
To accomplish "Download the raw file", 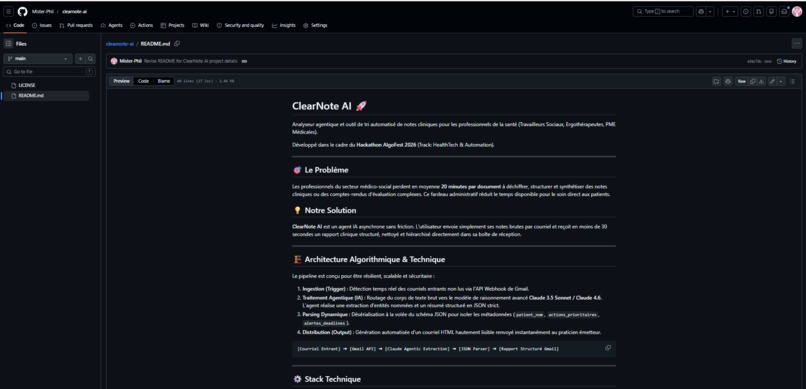I will click(761, 81).
